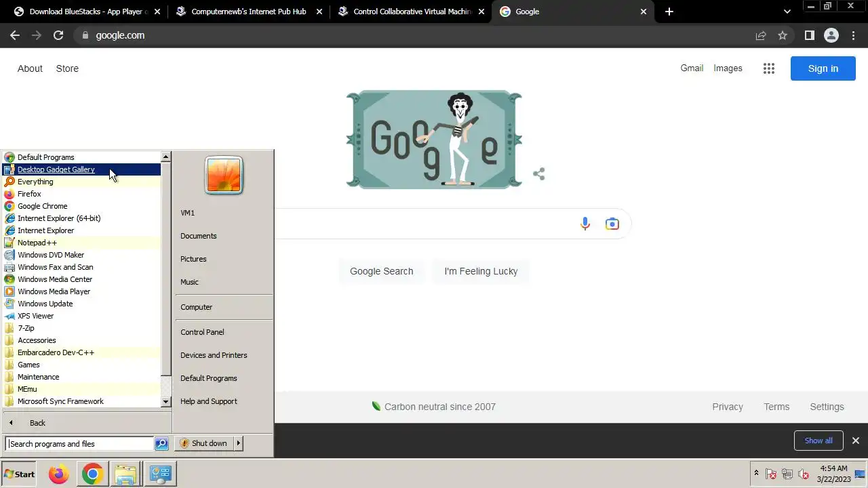Click the Chrome taskbar icon
868x488 pixels.
point(92,474)
